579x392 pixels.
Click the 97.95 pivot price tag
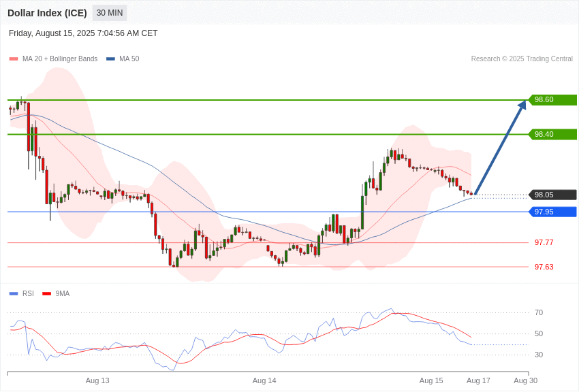tap(553, 212)
